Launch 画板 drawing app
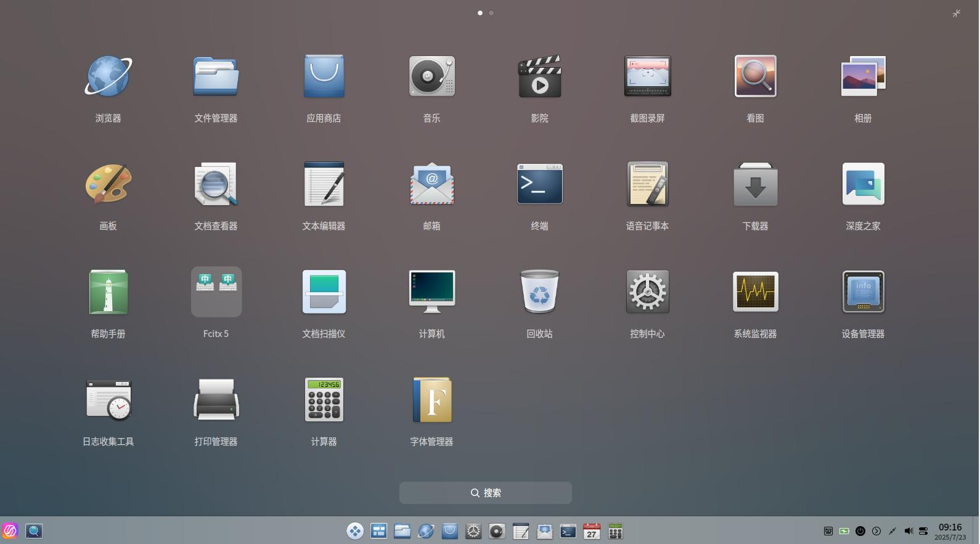 click(x=108, y=184)
